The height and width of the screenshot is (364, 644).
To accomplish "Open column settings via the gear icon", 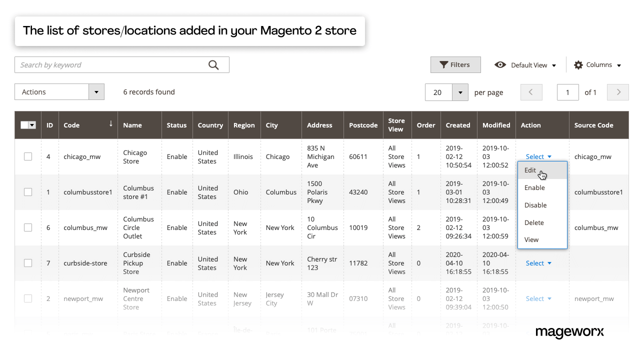I will (578, 65).
